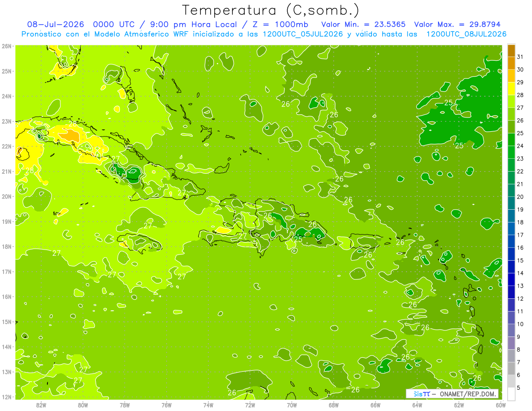Click the colorbar label "12"
Image resolution: width=532 pixels, height=411 pixels.
(x=520, y=298)
